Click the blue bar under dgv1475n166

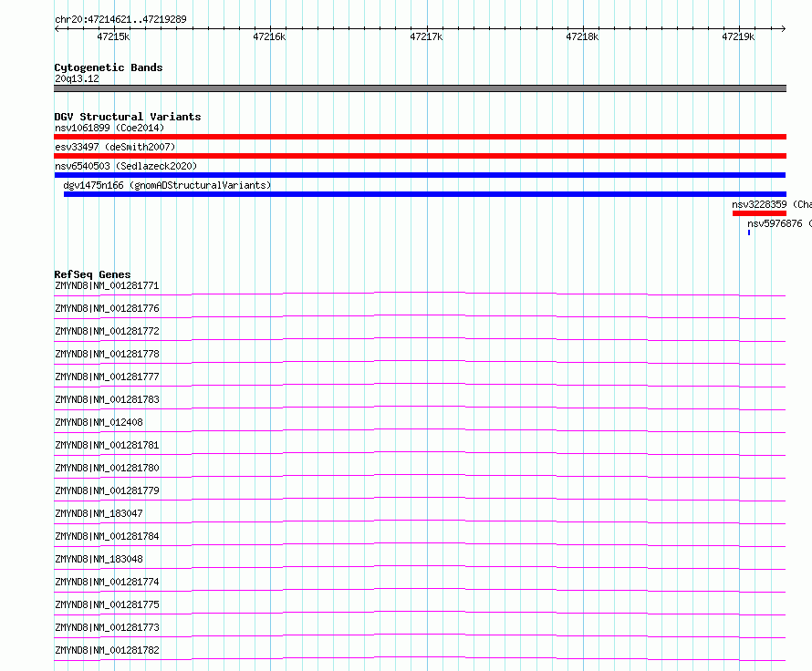[425, 194]
